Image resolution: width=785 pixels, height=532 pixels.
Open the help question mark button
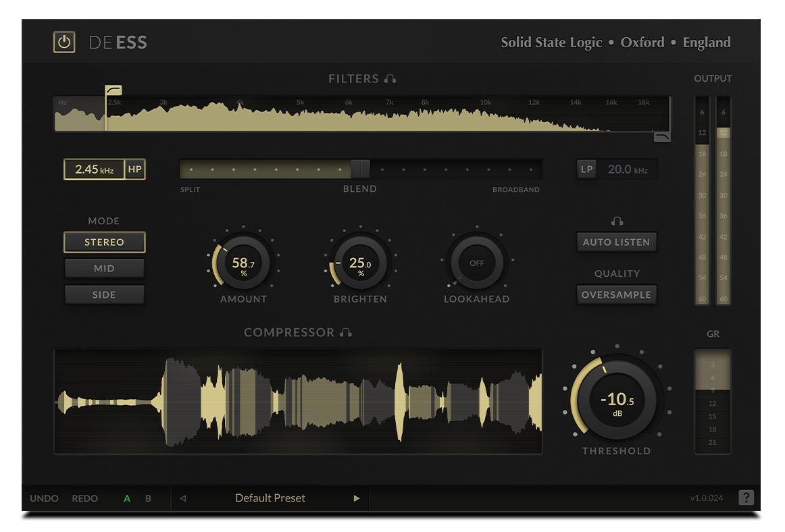tap(746, 498)
